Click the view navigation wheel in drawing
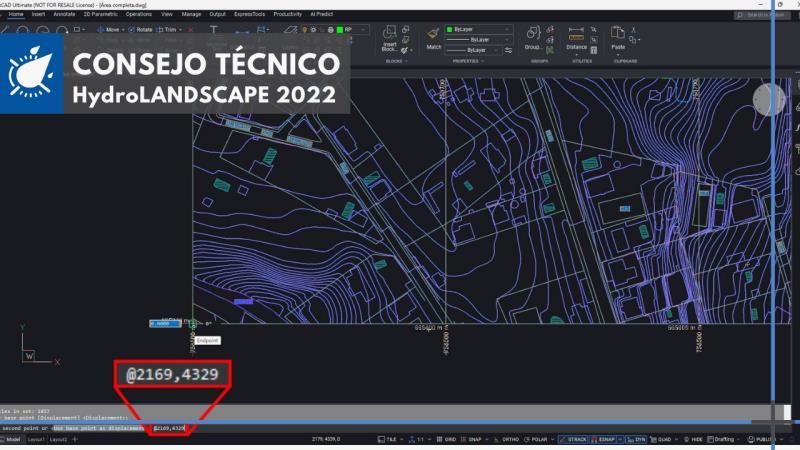Viewport: 800px width, 450px height. [769, 99]
